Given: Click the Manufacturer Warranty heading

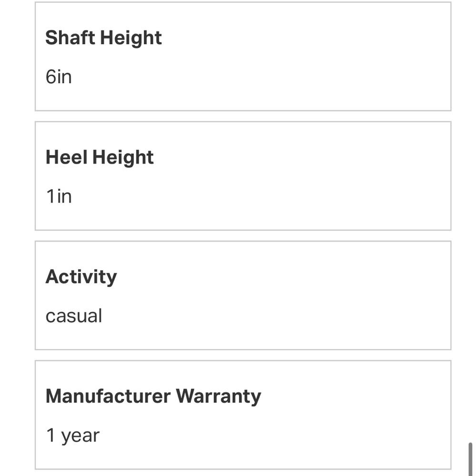Looking at the screenshot, I should pyautogui.click(x=153, y=397).
